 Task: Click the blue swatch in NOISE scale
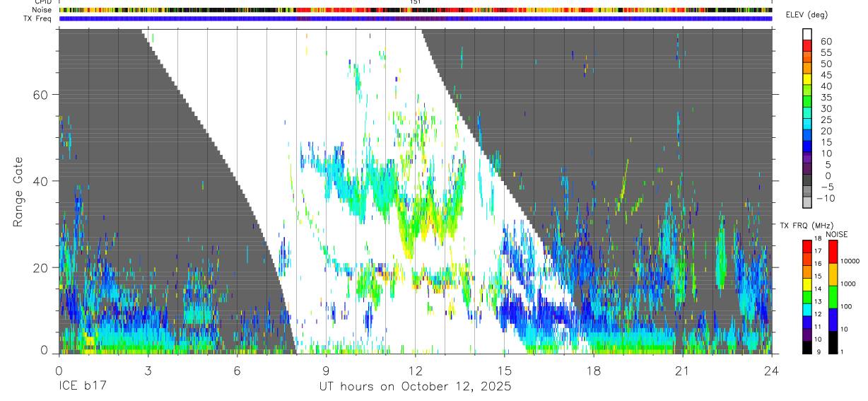(833, 320)
